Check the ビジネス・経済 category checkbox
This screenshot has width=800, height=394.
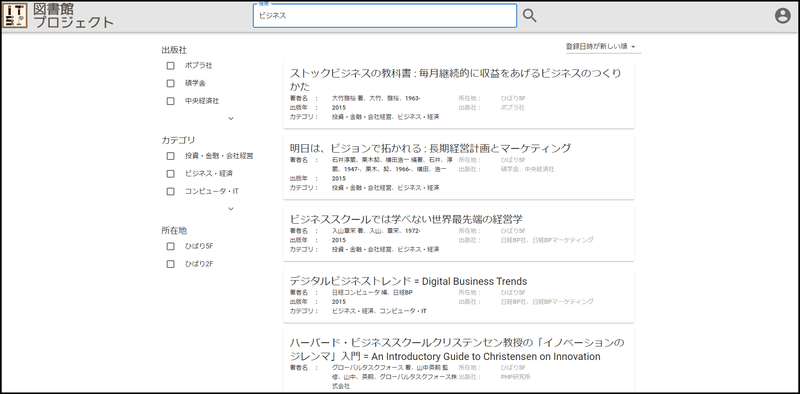(170, 174)
